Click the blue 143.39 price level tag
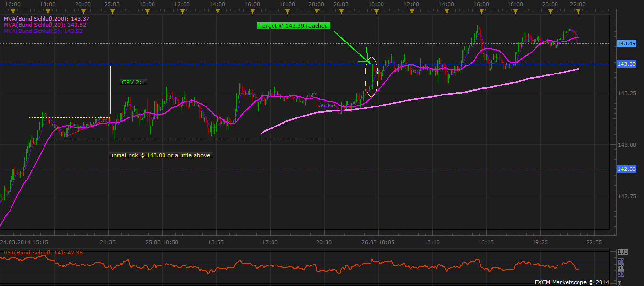644x286 pixels. click(626, 64)
